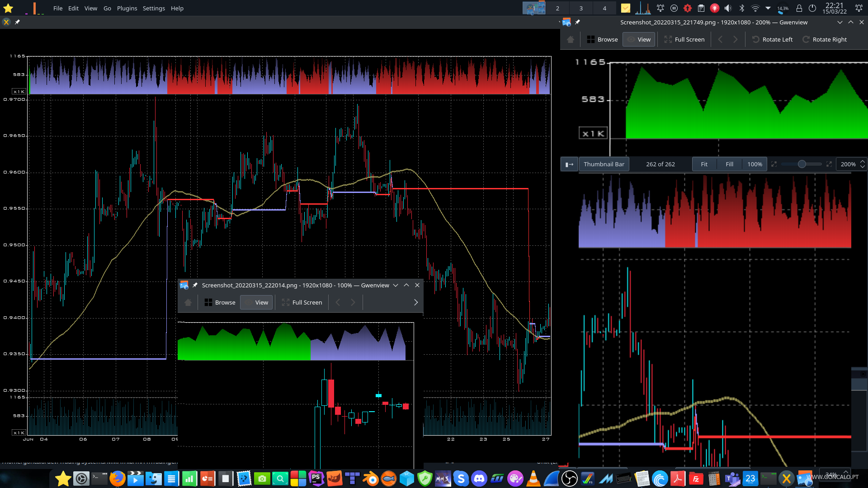This screenshot has height=488, width=868.
Task: Click home icon in the 100% Gwenview window
Action: (x=188, y=302)
